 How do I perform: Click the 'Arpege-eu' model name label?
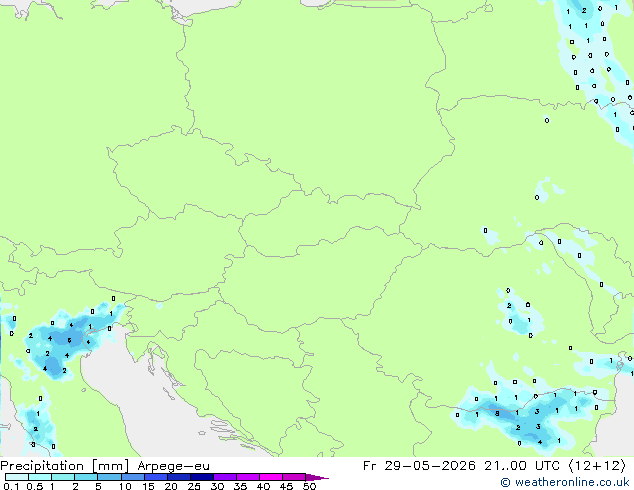click(x=173, y=466)
